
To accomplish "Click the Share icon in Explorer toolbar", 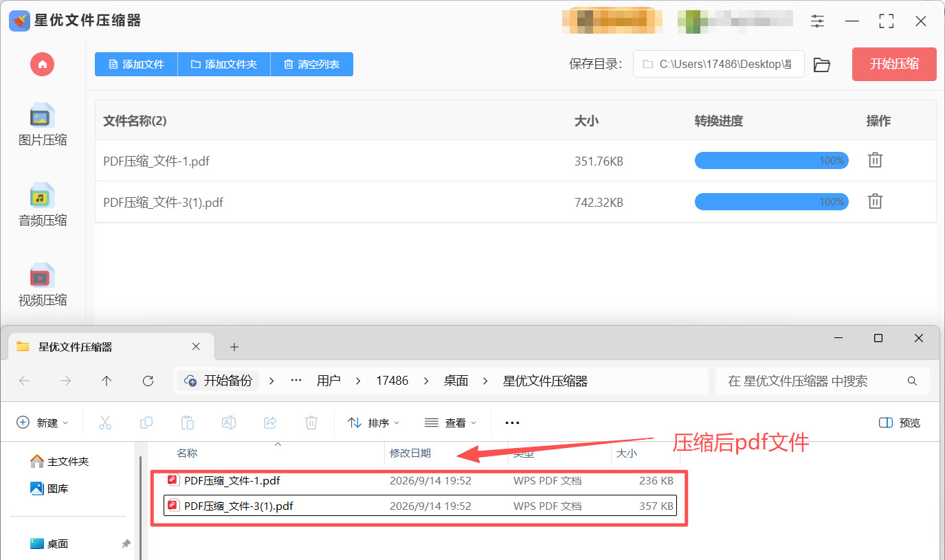I will coord(270,423).
